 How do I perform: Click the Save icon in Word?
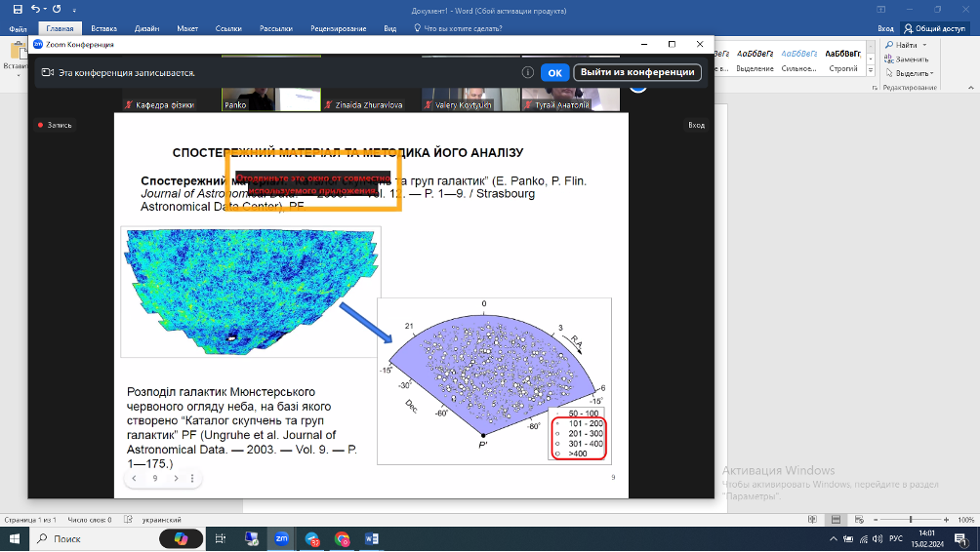pyautogui.click(x=18, y=10)
